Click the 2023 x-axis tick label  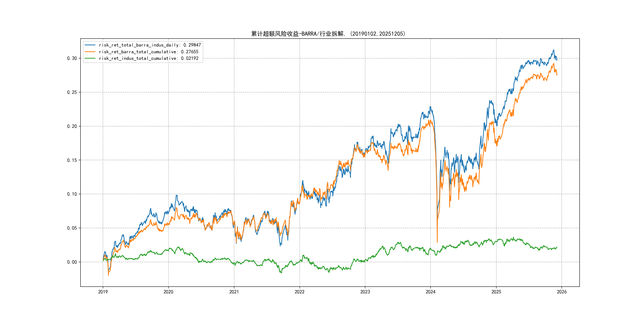(365, 292)
